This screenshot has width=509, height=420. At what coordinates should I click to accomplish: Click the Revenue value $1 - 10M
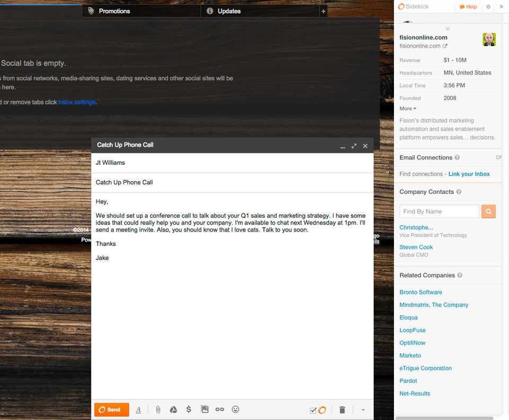coord(455,60)
